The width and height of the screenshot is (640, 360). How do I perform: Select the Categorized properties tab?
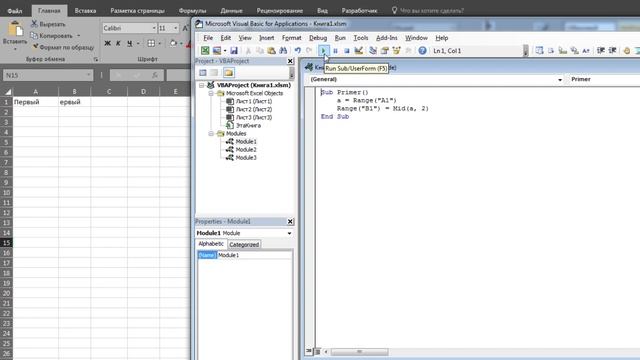coord(244,244)
